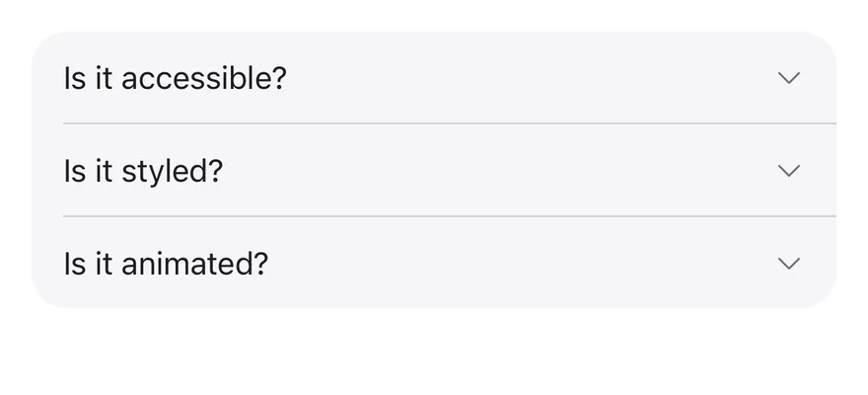Expand the "Is it animated?" accordion item

click(x=433, y=263)
